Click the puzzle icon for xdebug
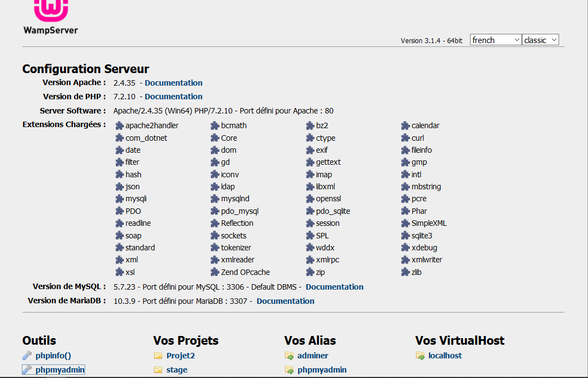The width and height of the screenshot is (588, 378). [405, 248]
